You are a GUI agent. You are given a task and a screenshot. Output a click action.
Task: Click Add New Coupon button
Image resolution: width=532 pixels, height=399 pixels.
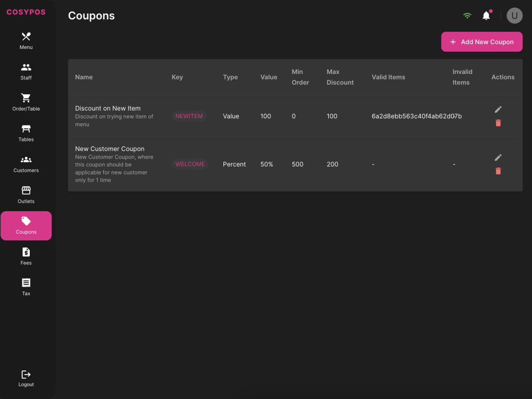pyautogui.click(x=482, y=42)
